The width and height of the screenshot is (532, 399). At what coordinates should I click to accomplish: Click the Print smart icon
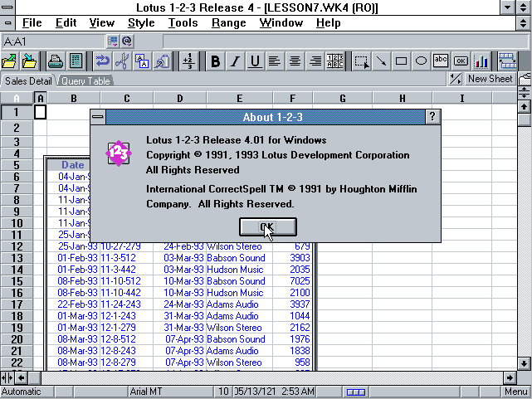tap(56, 61)
